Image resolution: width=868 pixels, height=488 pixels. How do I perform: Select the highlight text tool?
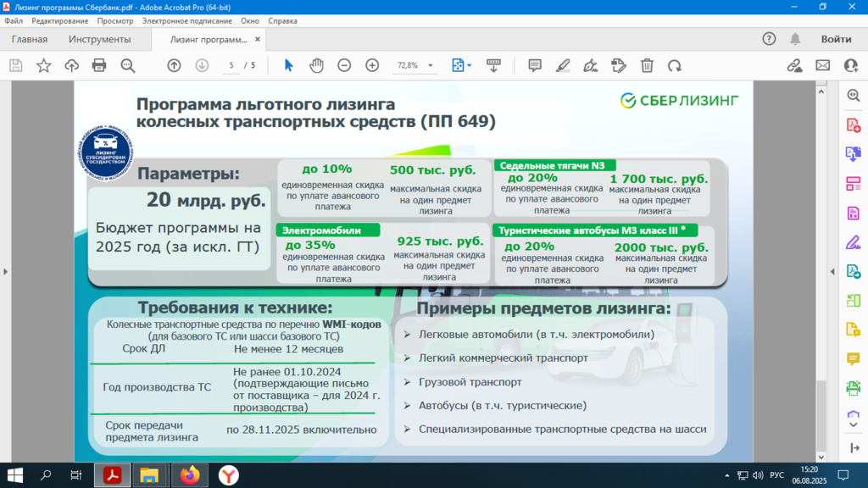(563, 65)
